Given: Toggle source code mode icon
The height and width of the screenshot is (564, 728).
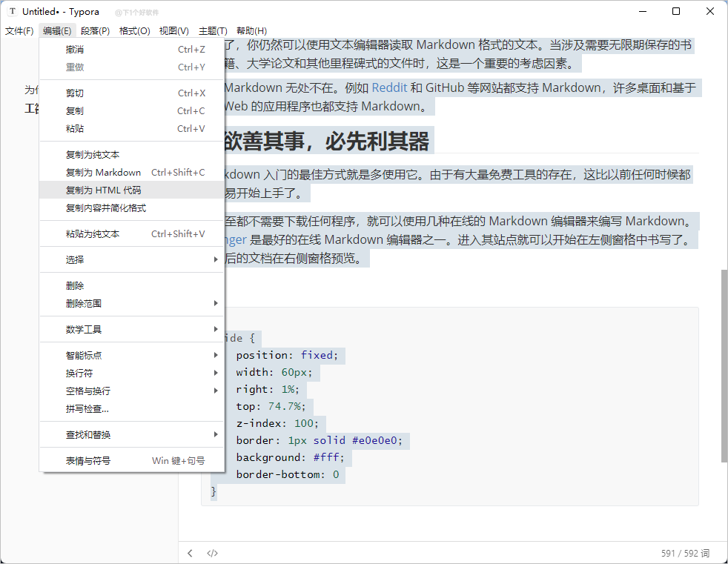Looking at the screenshot, I should [212, 553].
